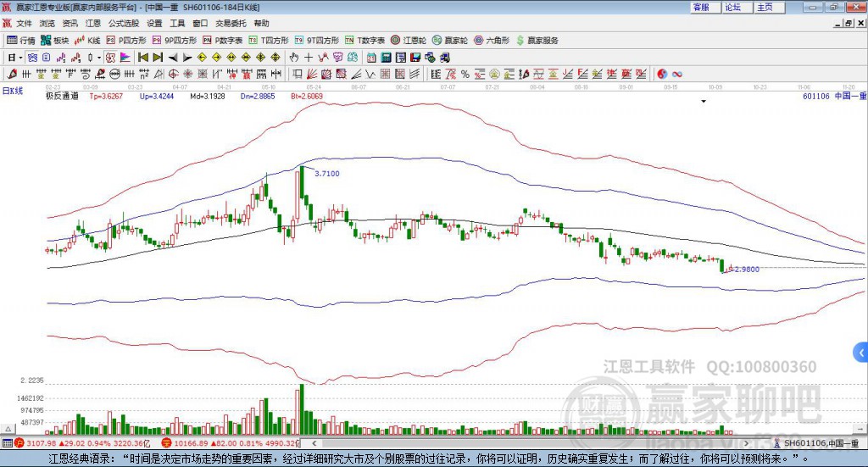Click the zigzag wave line tool
This screenshot has width=868, height=467.
pyautogui.click(x=370, y=74)
